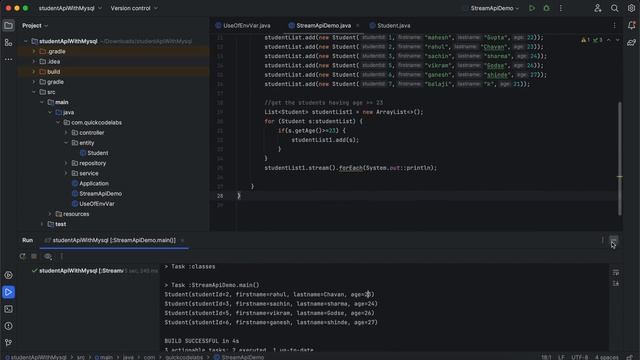640x360 pixels.
Task: Open the Gradle tool window icon
Action: [x=631, y=42]
